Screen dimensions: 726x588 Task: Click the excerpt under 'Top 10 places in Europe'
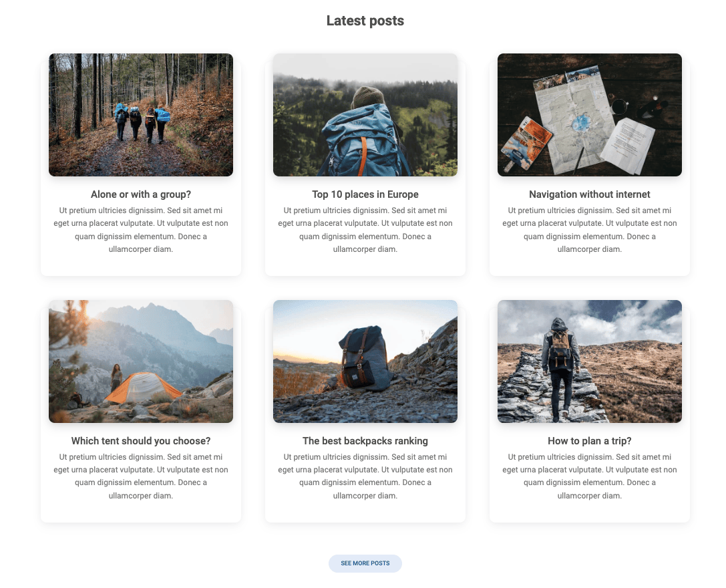point(365,230)
